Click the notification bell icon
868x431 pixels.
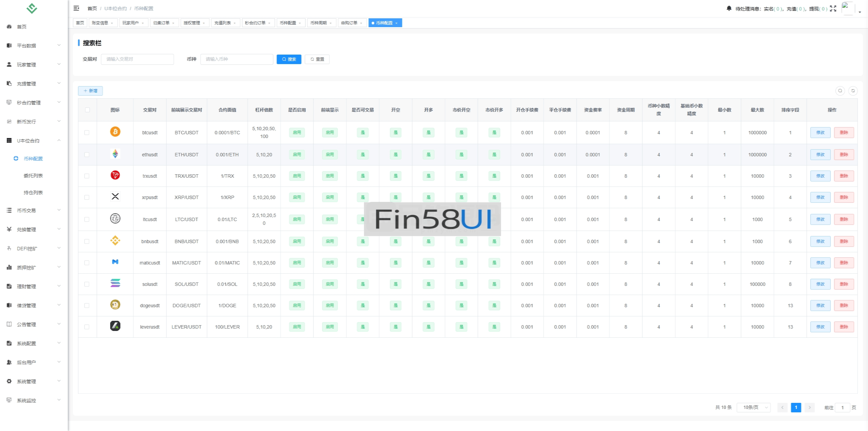tap(729, 8)
